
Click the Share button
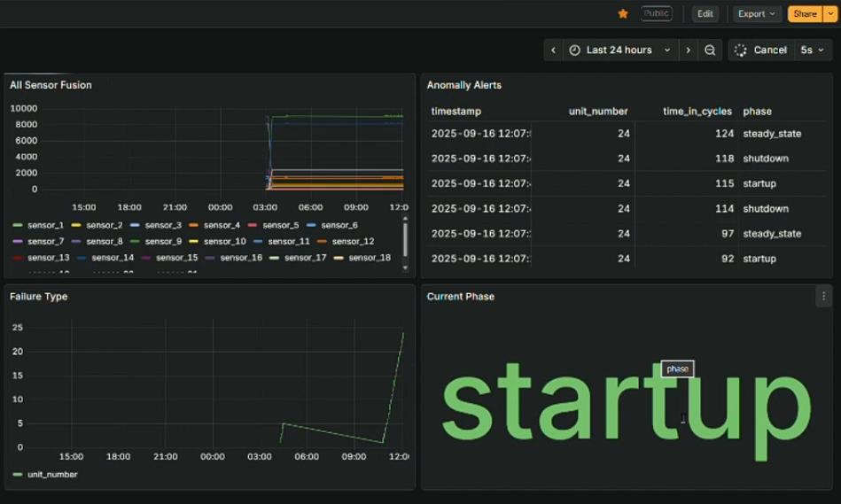coord(805,14)
